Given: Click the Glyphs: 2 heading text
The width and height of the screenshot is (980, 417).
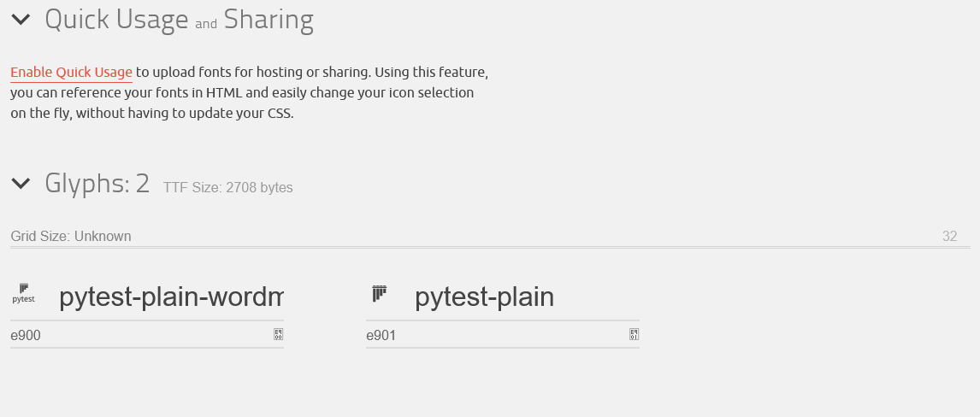Looking at the screenshot, I should [x=97, y=184].
